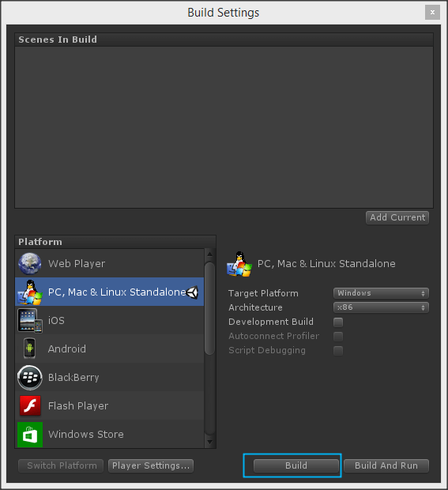Toggle the Autoconnect Profiler checkbox
The width and height of the screenshot is (448, 490).
coord(338,337)
